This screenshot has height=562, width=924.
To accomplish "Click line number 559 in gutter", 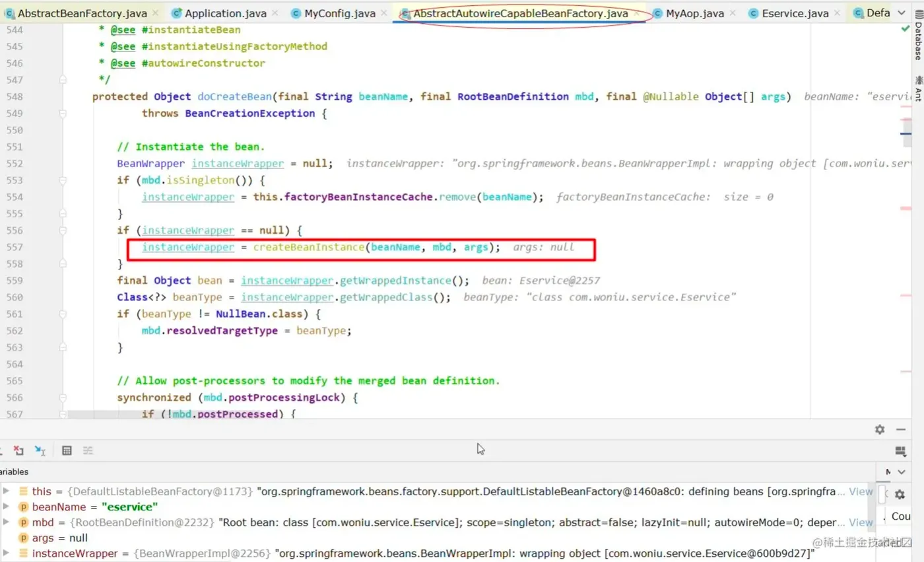I will click(13, 280).
